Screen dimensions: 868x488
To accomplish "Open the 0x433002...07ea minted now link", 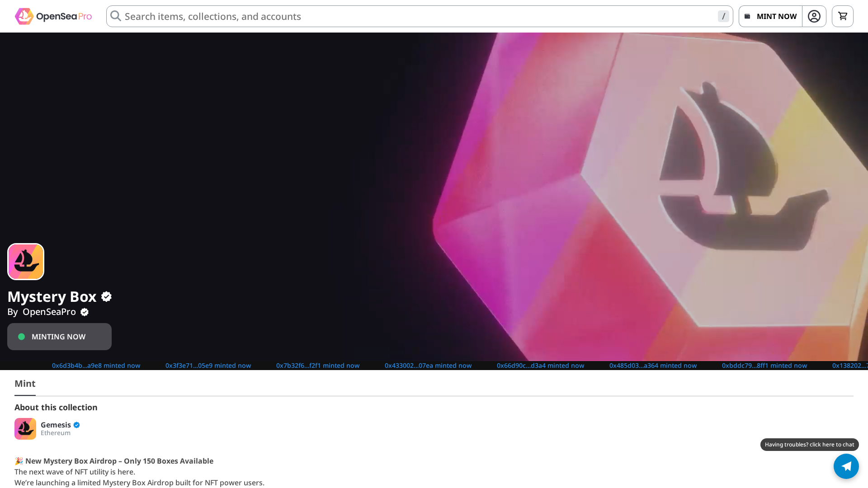I will point(428,366).
